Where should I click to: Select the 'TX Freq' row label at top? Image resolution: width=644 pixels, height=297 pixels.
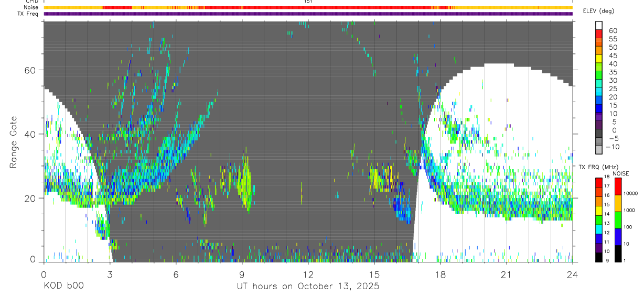[x=28, y=14]
